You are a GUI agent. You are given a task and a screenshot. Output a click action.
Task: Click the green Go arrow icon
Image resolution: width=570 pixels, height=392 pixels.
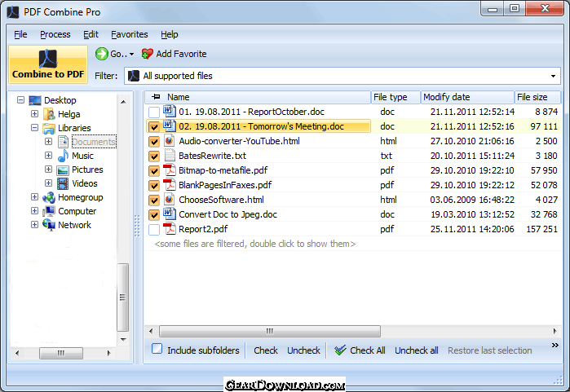pos(102,54)
